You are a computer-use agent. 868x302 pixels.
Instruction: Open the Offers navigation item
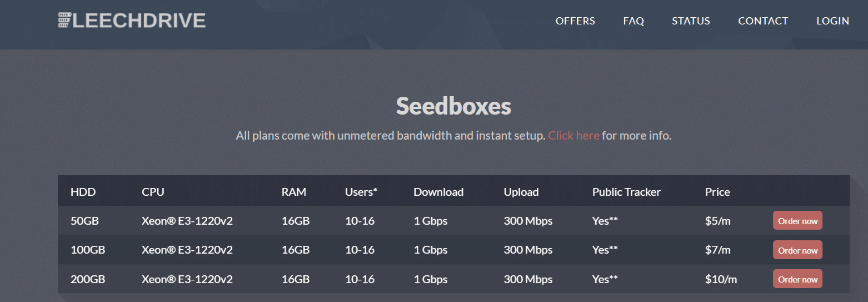tap(575, 21)
